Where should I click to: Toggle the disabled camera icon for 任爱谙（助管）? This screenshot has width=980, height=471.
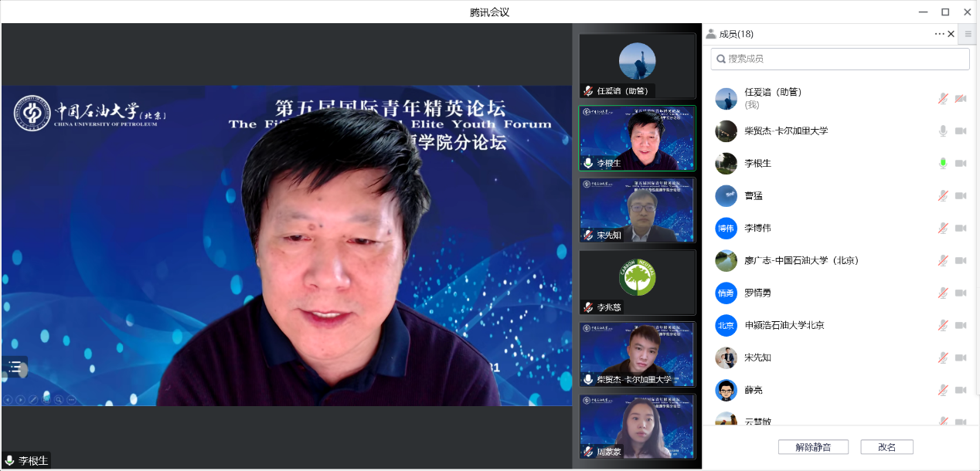pyautogui.click(x=961, y=98)
